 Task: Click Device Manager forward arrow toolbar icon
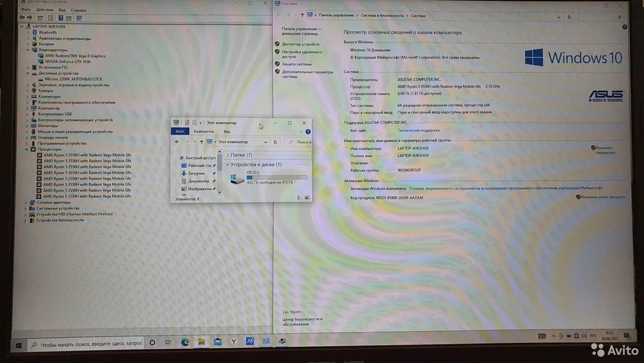click(x=30, y=17)
